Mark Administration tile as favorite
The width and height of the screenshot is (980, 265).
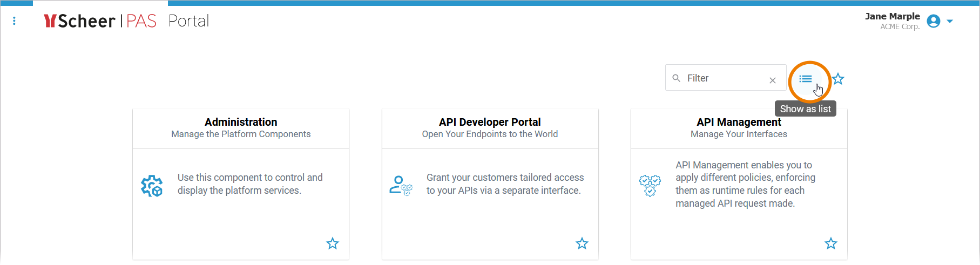pos(333,243)
